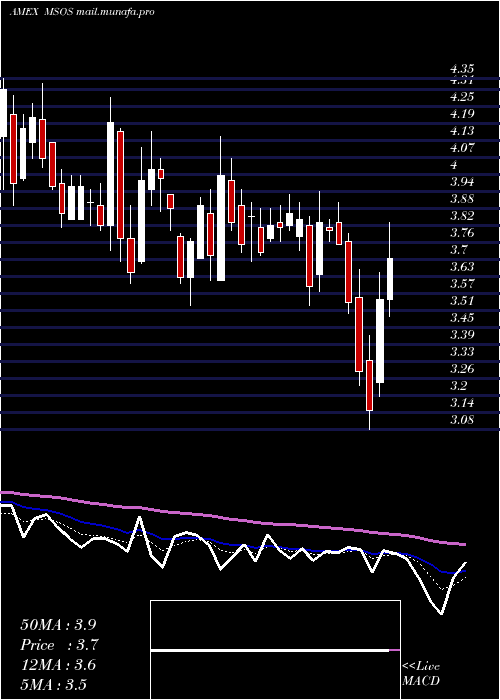Click the last white candlestick on the chart
500x700 pixels.
[x=390, y=279]
